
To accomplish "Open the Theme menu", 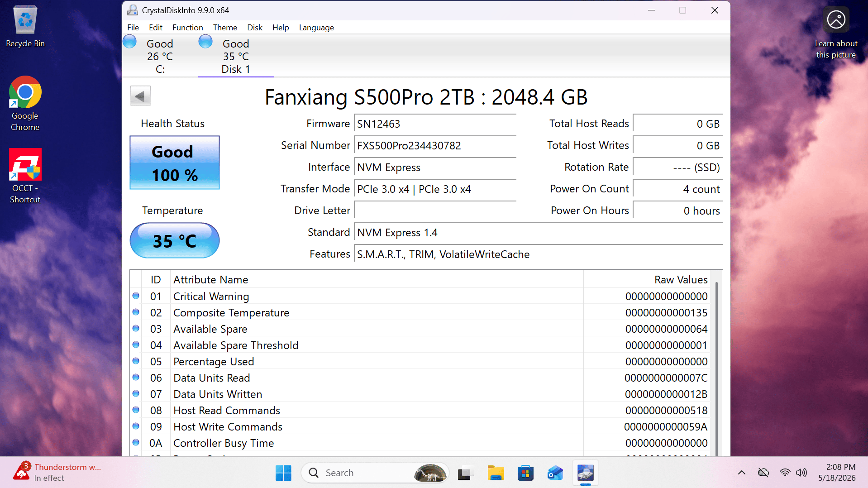I will tap(225, 27).
